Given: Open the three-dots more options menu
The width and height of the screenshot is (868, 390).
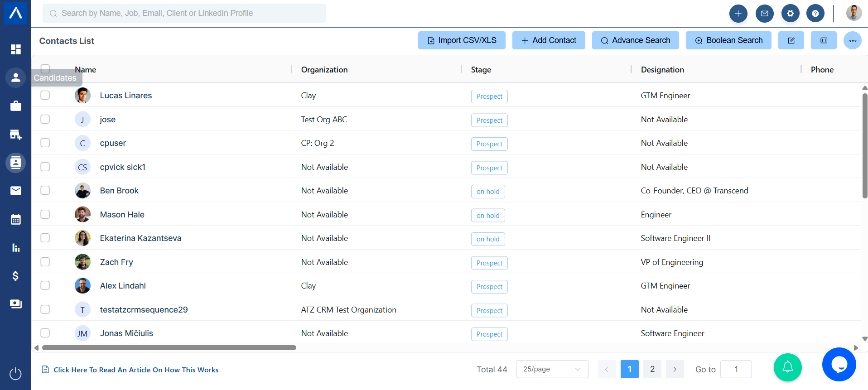Looking at the screenshot, I should coord(852,40).
